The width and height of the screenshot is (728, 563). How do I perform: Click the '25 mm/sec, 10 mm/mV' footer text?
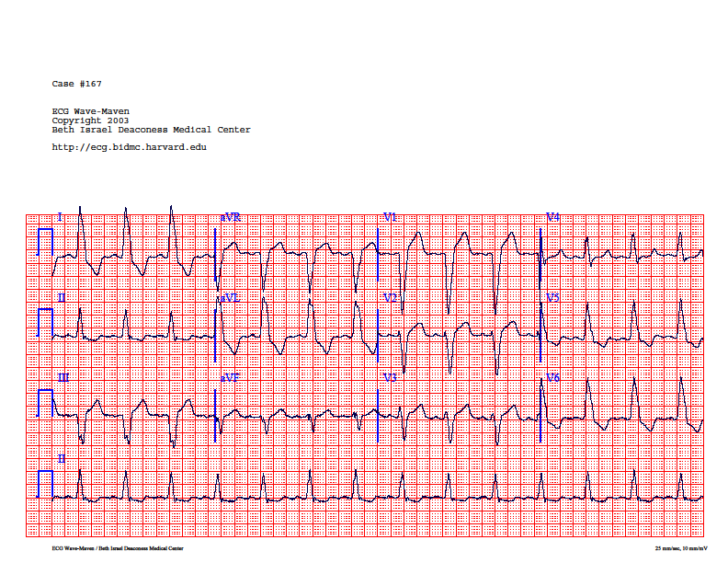click(x=681, y=548)
